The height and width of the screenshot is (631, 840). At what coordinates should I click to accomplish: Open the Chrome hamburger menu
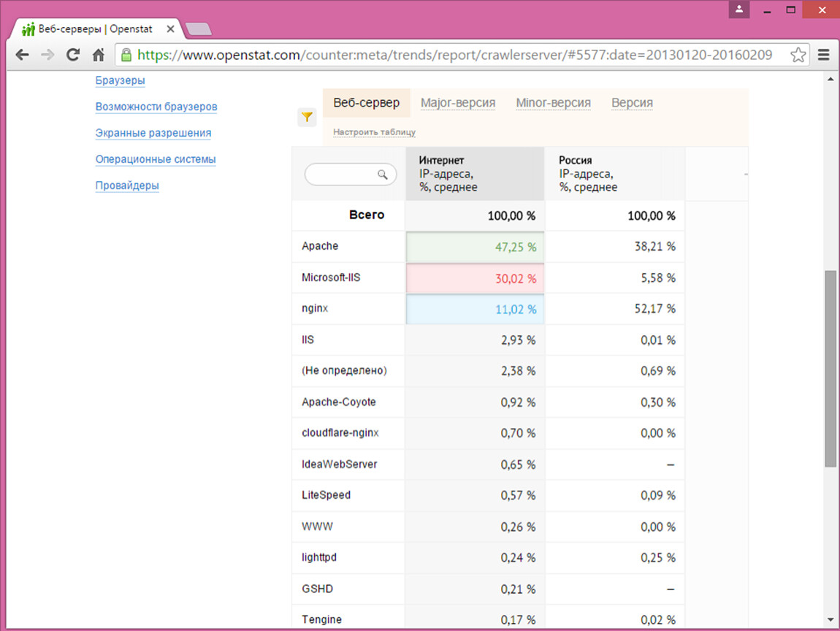(824, 55)
